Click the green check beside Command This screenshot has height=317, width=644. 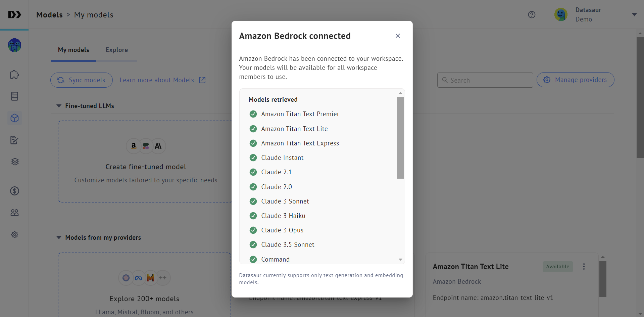pyautogui.click(x=253, y=260)
